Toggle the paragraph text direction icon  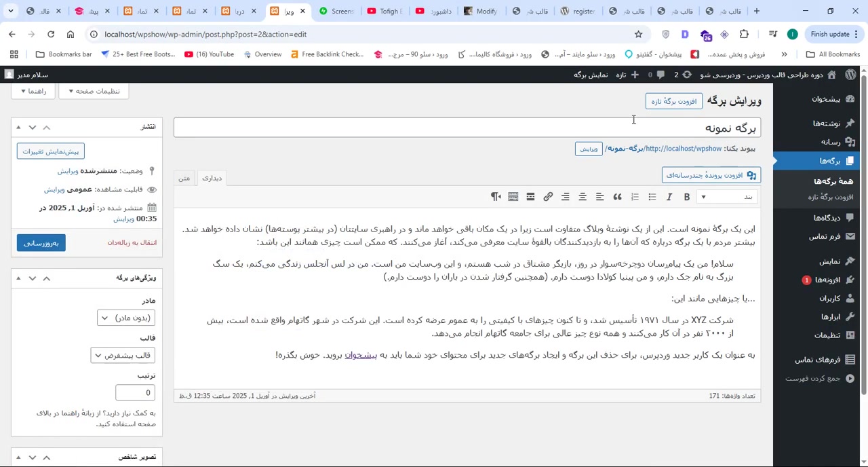[x=496, y=197]
